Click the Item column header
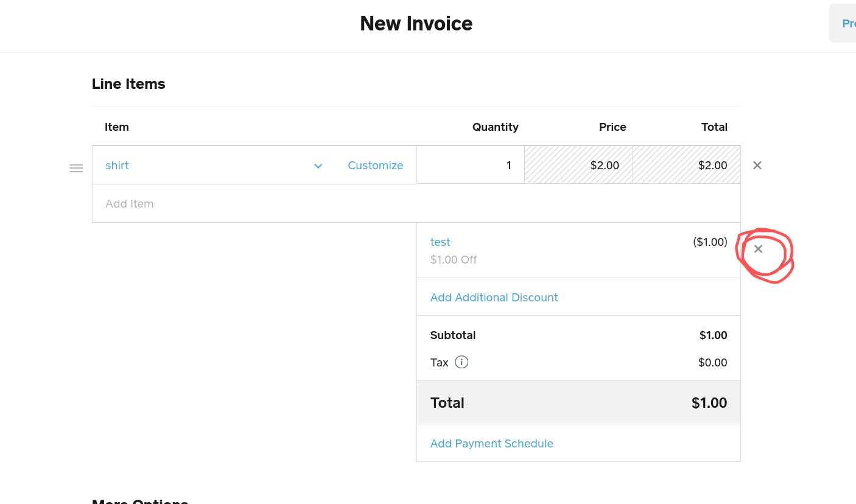The height and width of the screenshot is (504, 856). [x=117, y=127]
